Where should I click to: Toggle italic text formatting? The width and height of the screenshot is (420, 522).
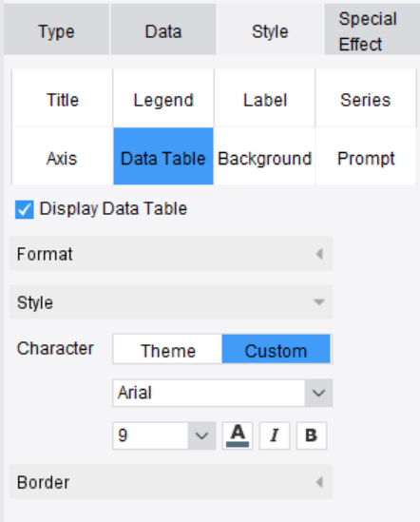coord(275,435)
